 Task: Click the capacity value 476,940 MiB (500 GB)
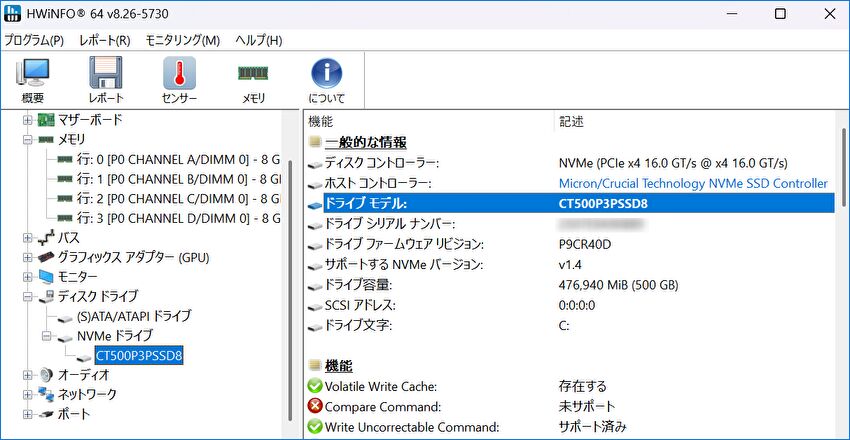618,285
